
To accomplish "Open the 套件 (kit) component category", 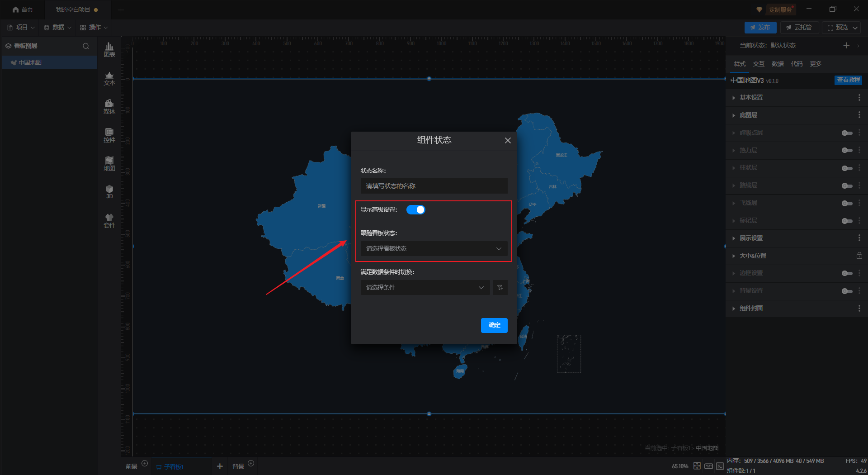I will click(109, 221).
